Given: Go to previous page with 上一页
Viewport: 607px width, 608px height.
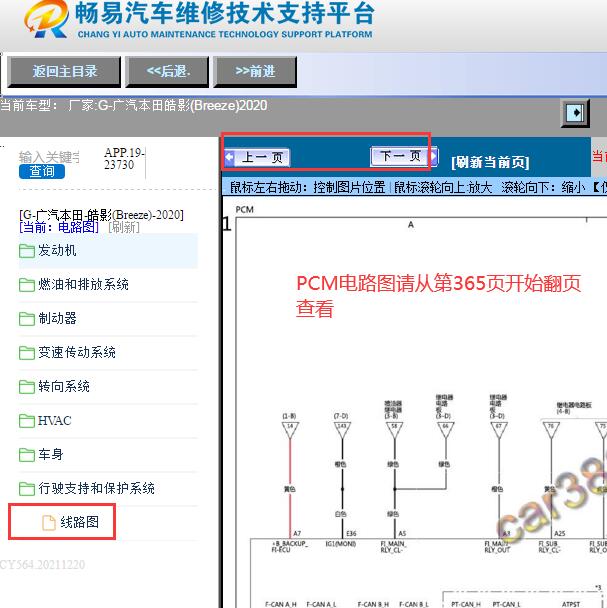Looking at the screenshot, I should point(257,157).
